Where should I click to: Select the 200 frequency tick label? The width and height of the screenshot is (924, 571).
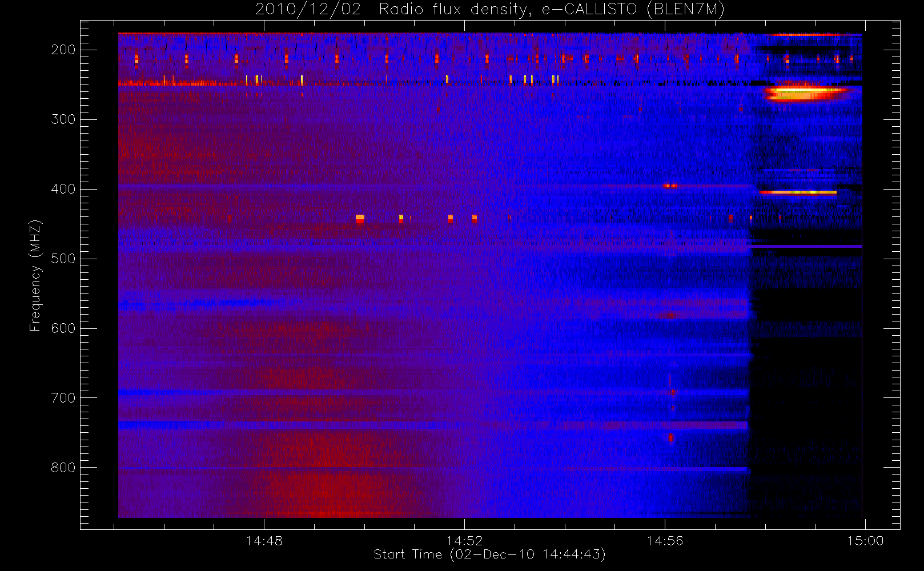(x=63, y=50)
